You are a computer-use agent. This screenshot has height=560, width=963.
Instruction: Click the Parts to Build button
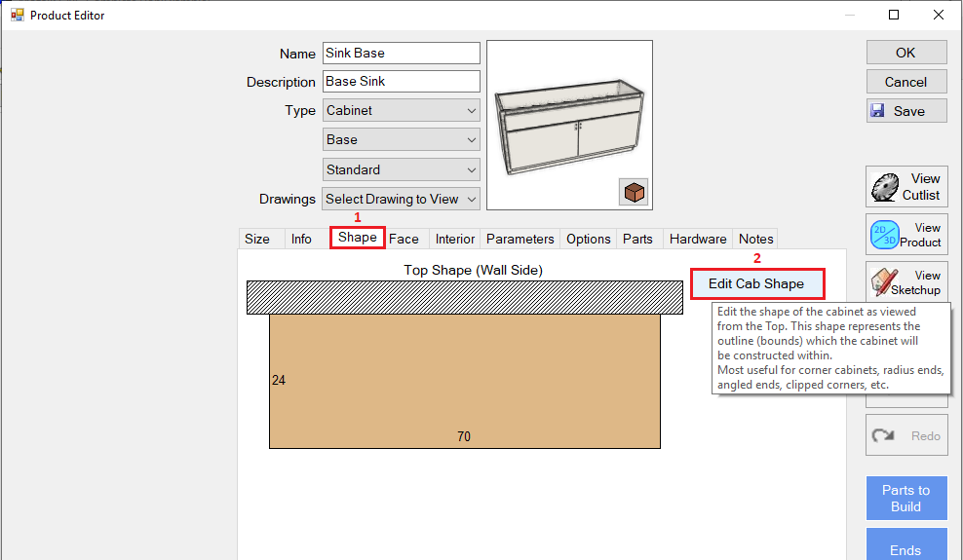click(x=906, y=498)
